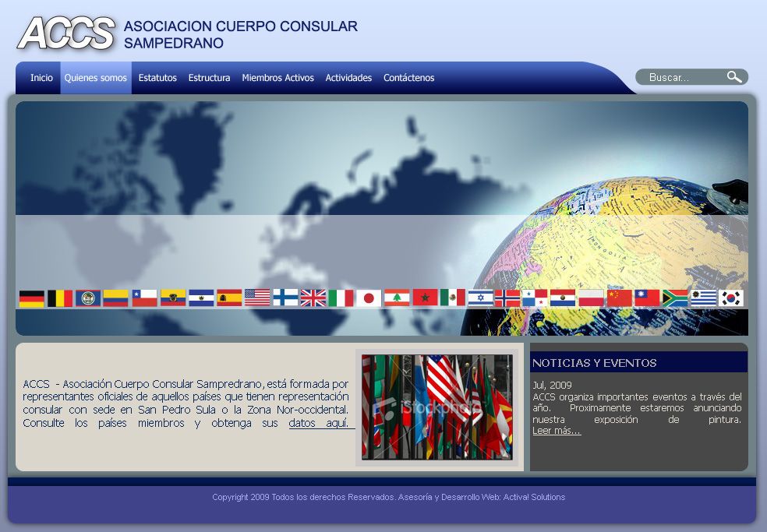Select the Belize flag
767x532 pixels.
pyautogui.click(x=88, y=298)
